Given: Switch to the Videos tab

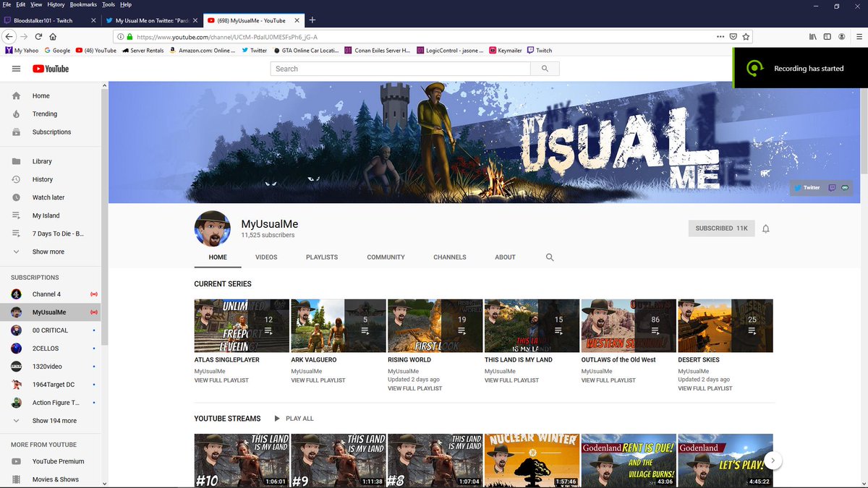Looking at the screenshot, I should pos(266,257).
